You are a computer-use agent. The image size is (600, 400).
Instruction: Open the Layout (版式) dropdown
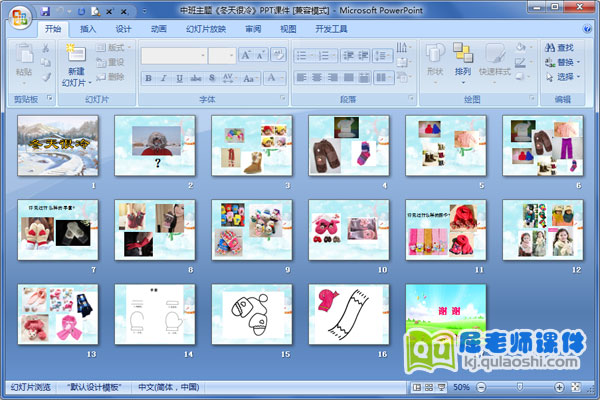[118, 47]
